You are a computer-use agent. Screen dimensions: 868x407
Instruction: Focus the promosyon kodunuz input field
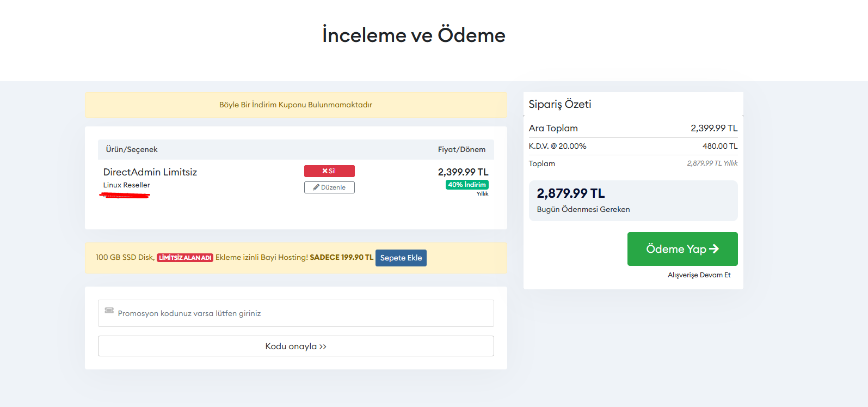(x=296, y=313)
